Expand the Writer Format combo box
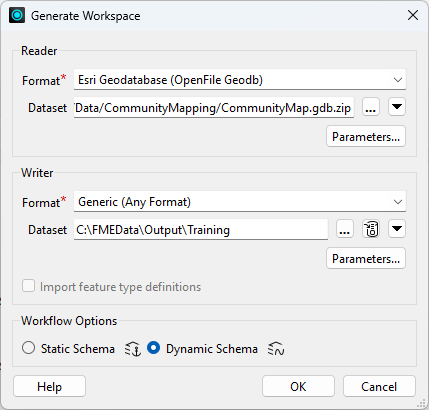The height and width of the screenshot is (410, 429). coord(240,202)
